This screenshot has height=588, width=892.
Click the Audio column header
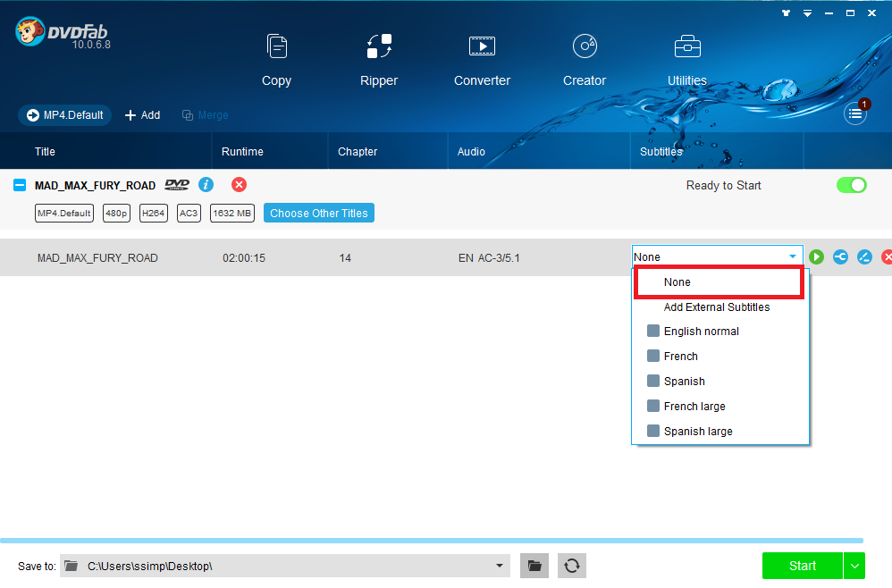(x=471, y=152)
